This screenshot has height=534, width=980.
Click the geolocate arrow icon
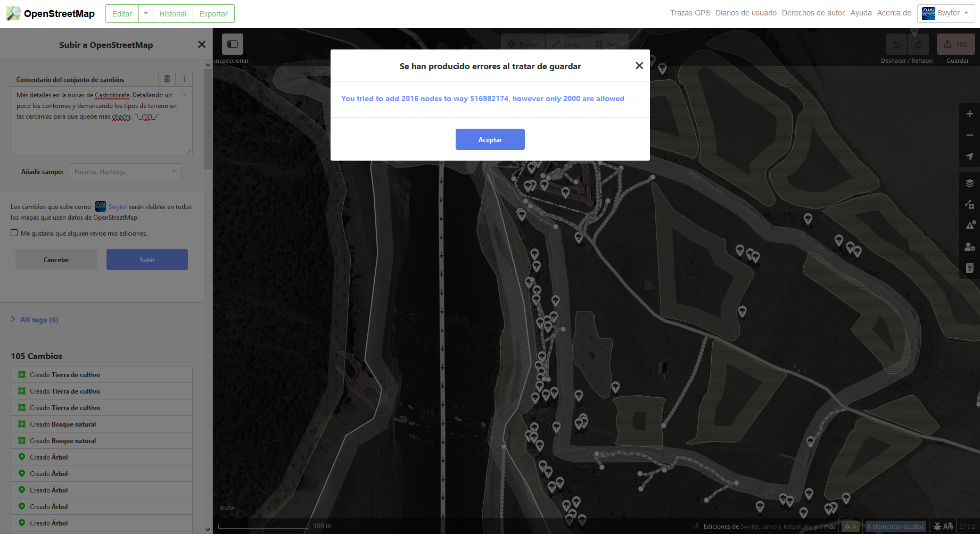969,156
